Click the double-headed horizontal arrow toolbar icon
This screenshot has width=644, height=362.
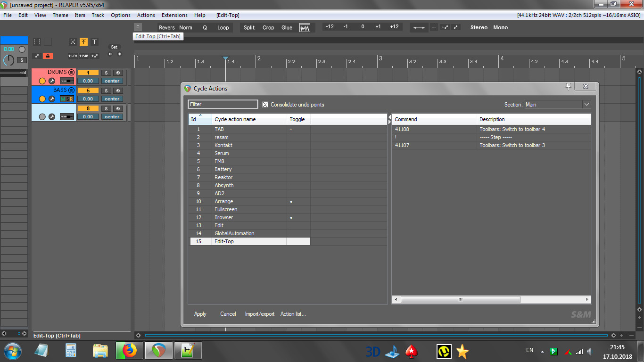(x=419, y=27)
